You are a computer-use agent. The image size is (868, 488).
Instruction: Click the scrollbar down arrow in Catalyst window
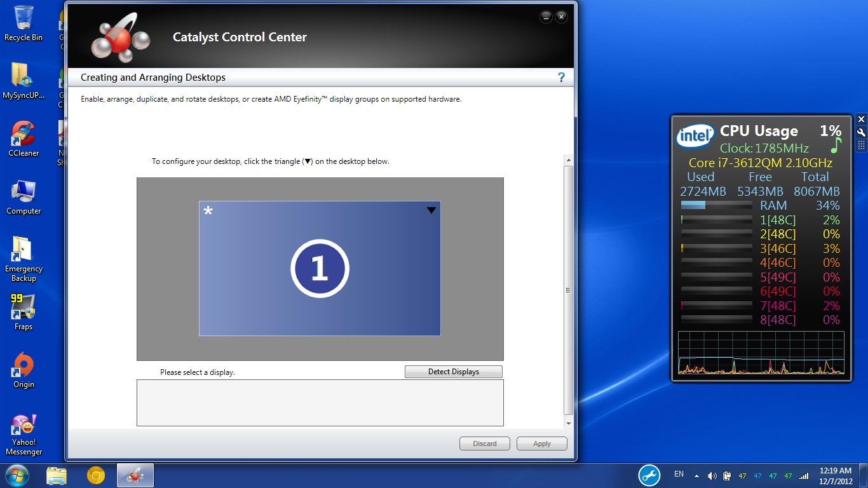pos(569,423)
